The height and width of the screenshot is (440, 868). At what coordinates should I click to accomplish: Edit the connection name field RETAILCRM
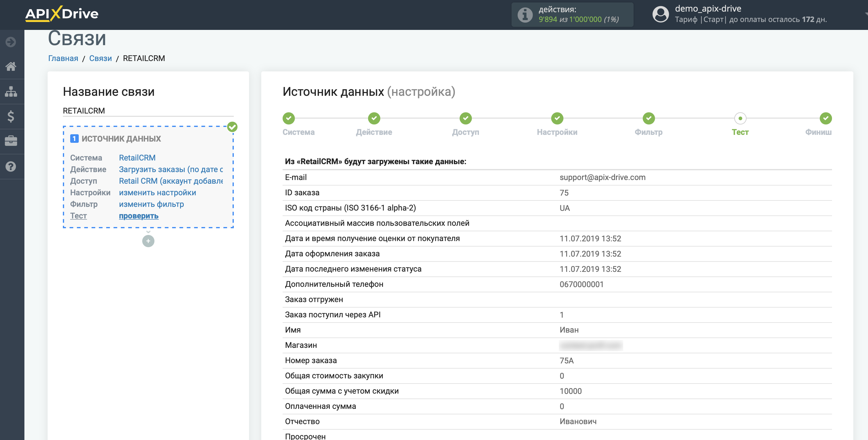click(x=148, y=111)
